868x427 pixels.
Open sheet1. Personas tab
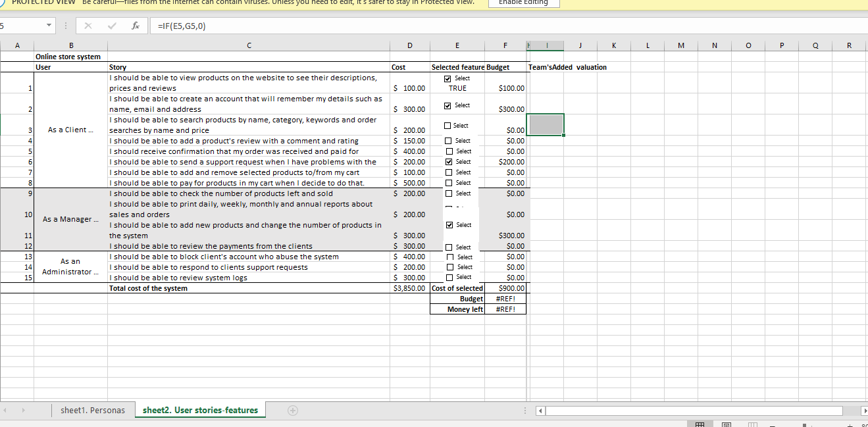click(92, 411)
